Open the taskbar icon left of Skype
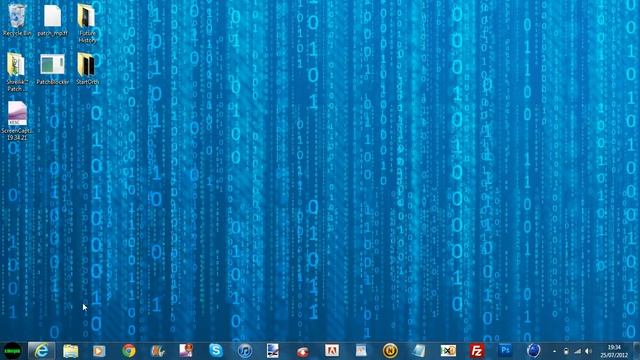Viewport: 640px width, 360px height. pyautogui.click(x=186, y=351)
